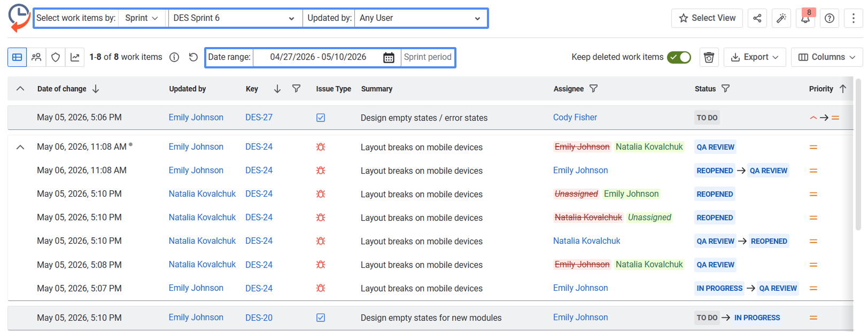The height and width of the screenshot is (332, 868).
Task: Open notifications bell with 8 badge
Action: pyautogui.click(x=805, y=18)
